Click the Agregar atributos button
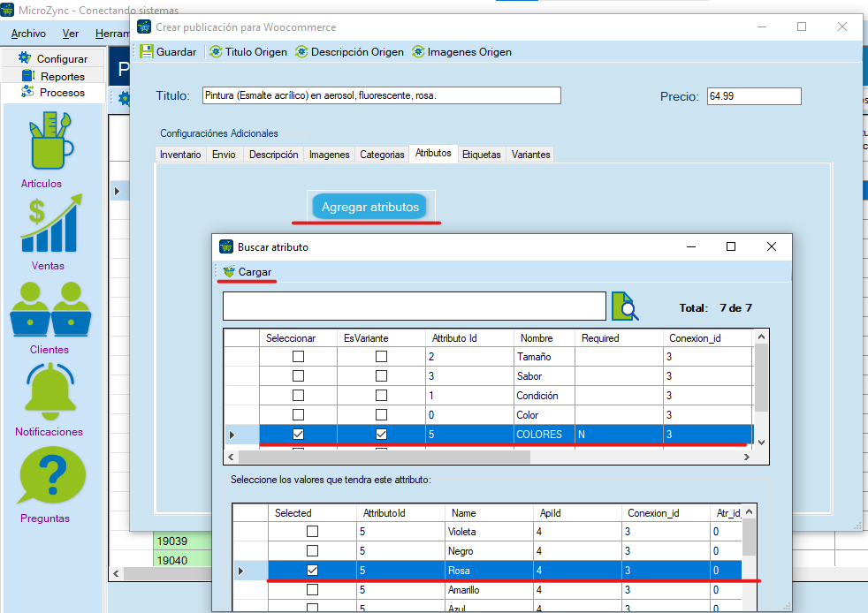This screenshot has height=613, width=868. (369, 207)
